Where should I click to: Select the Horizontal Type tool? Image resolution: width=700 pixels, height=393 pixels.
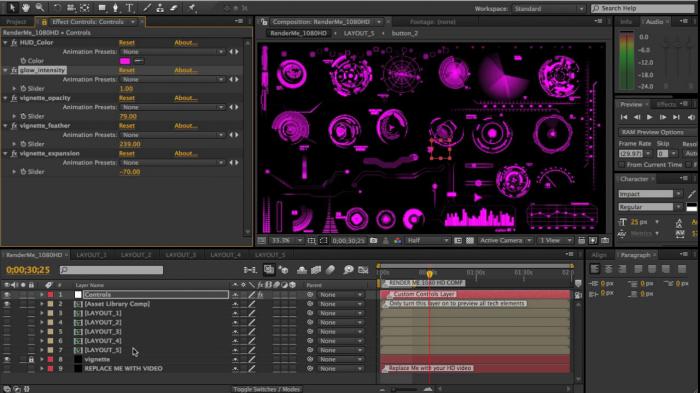click(129, 8)
